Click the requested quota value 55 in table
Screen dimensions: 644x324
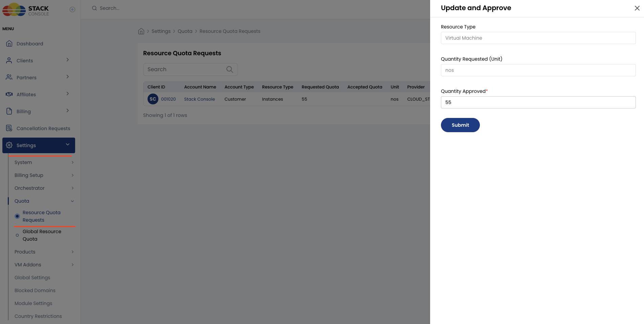pos(304,99)
